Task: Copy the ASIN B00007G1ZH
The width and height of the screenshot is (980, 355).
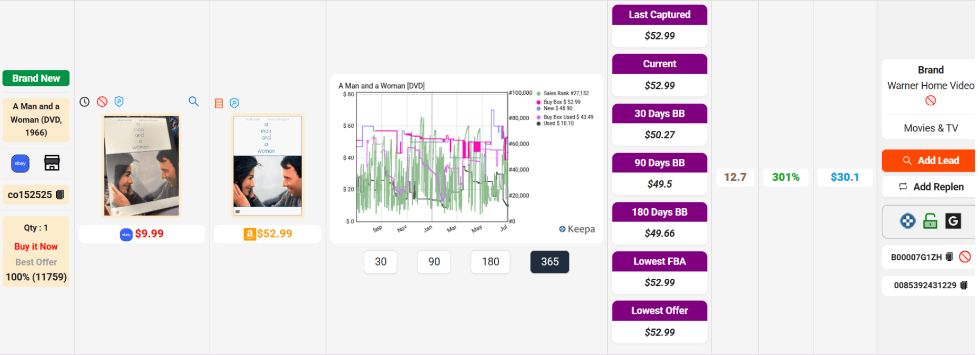Action: point(950,257)
